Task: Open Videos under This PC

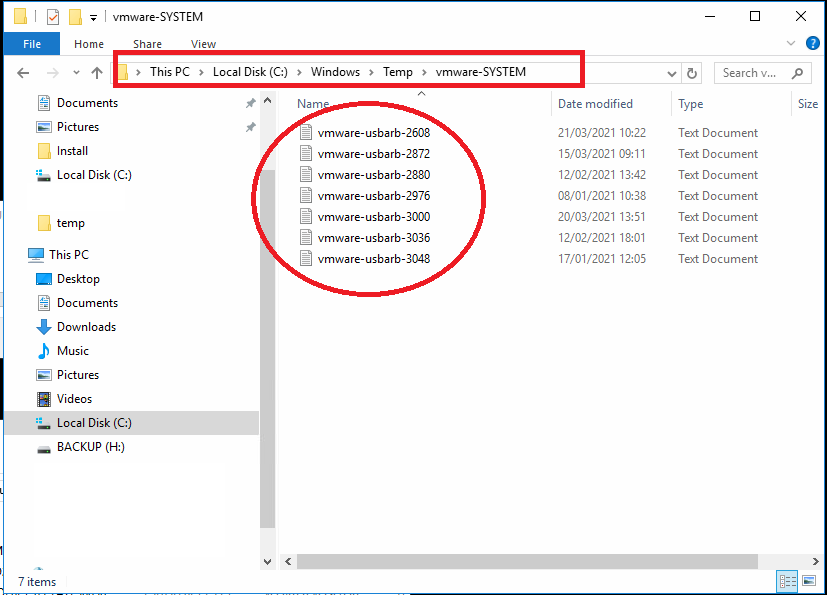Action: [74, 399]
